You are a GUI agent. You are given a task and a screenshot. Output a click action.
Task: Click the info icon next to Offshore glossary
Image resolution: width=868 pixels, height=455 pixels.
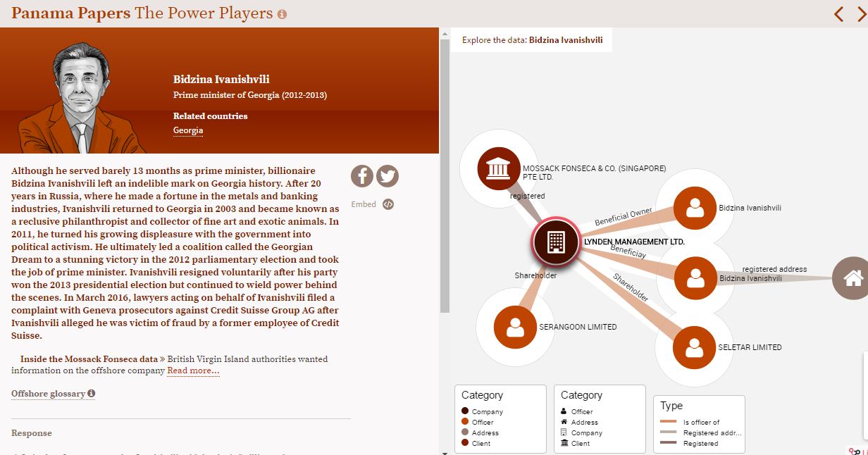pos(91,394)
